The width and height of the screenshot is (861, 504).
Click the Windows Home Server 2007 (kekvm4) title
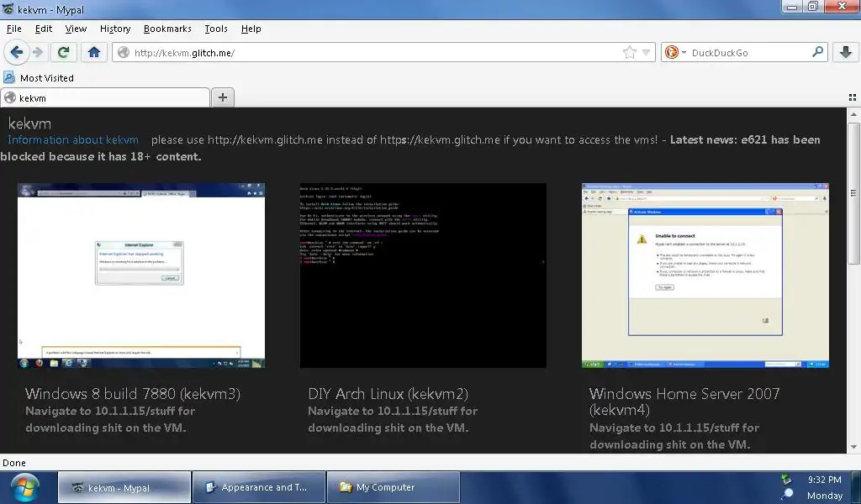click(684, 402)
